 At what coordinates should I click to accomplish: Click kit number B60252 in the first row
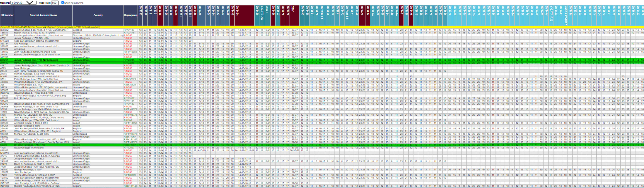coord(4,30)
